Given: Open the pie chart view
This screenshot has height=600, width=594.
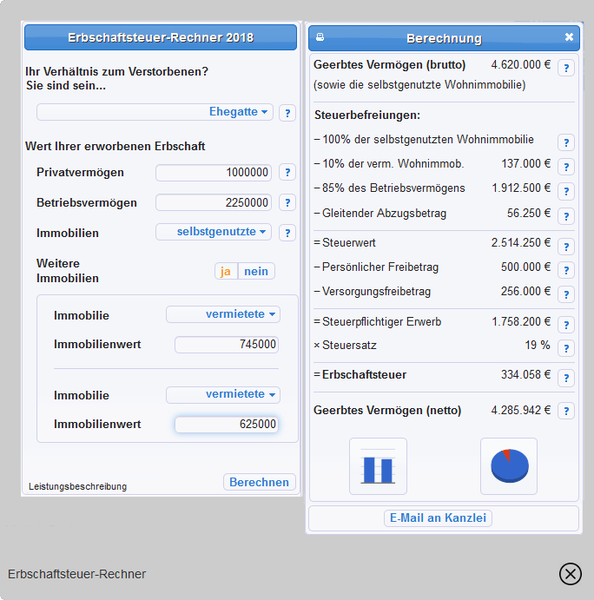Looking at the screenshot, I should 509,466.
